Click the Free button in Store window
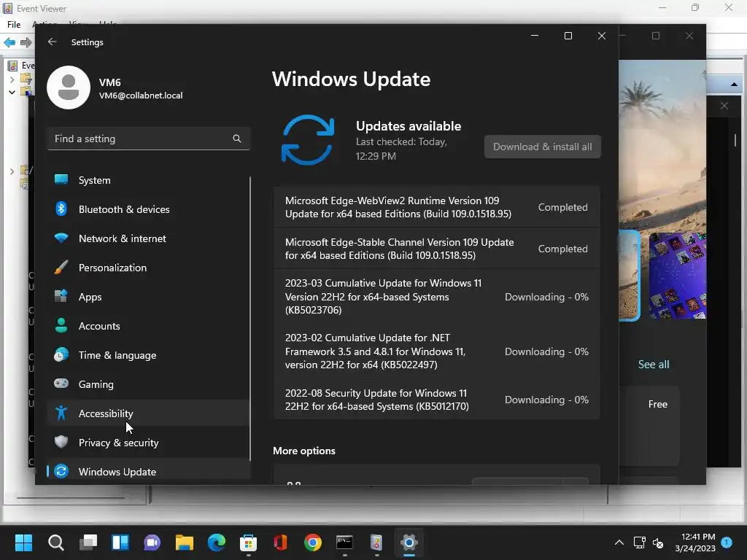The height and width of the screenshot is (560, 747). pos(657,404)
